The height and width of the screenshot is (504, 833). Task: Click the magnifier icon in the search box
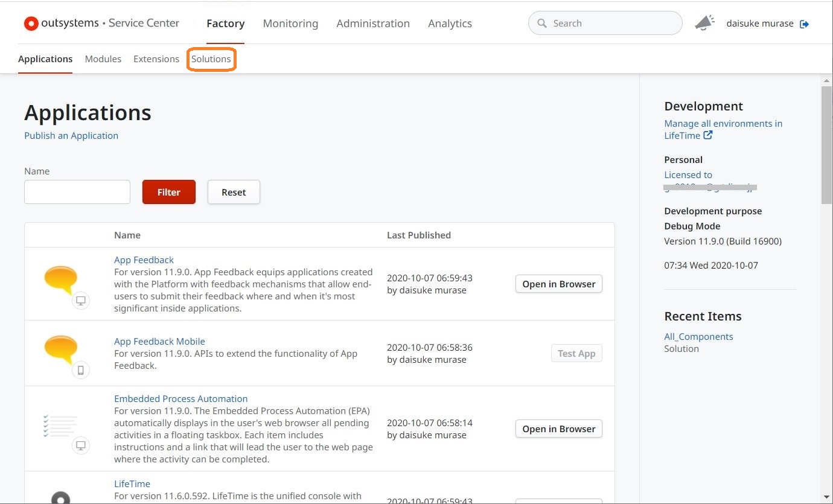(541, 24)
